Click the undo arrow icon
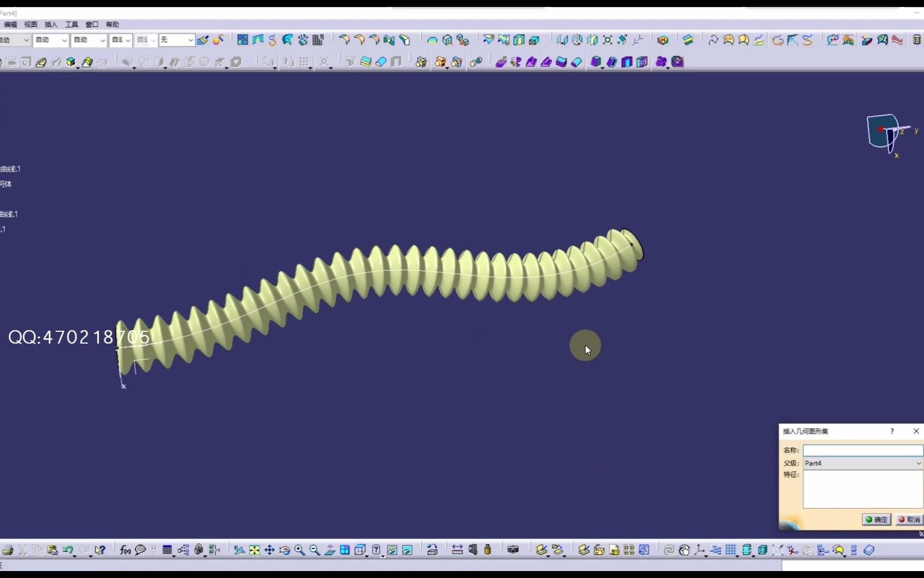 (68, 550)
